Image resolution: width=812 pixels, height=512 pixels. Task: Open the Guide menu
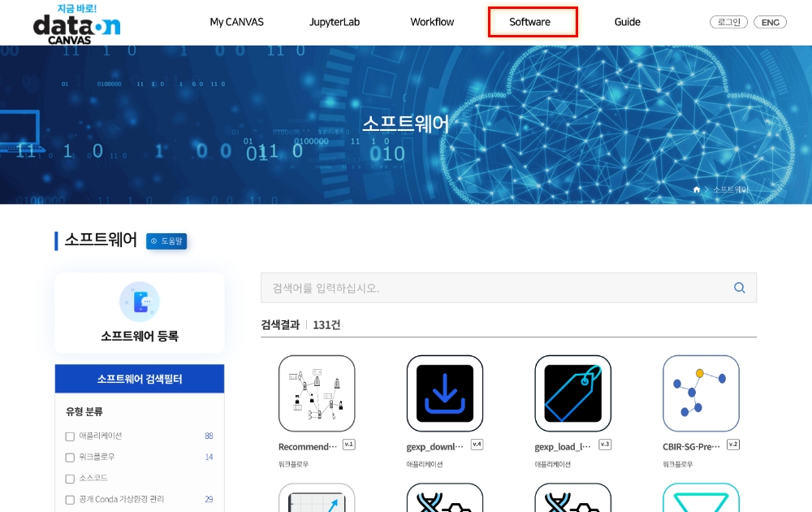tap(627, 22)
